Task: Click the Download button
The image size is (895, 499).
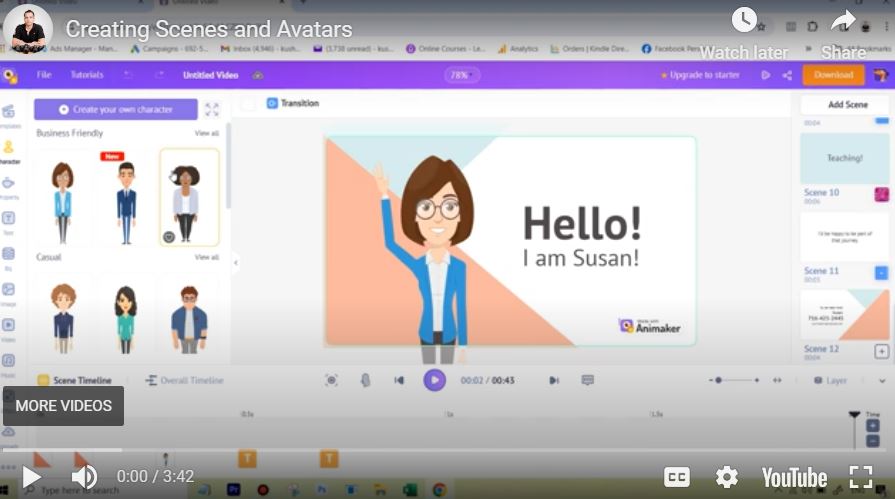Action: click(833, 75)
